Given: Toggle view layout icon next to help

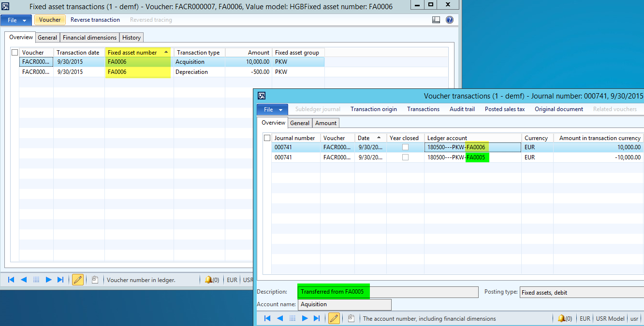Looking at the screenshot, I should pos(436,20).
